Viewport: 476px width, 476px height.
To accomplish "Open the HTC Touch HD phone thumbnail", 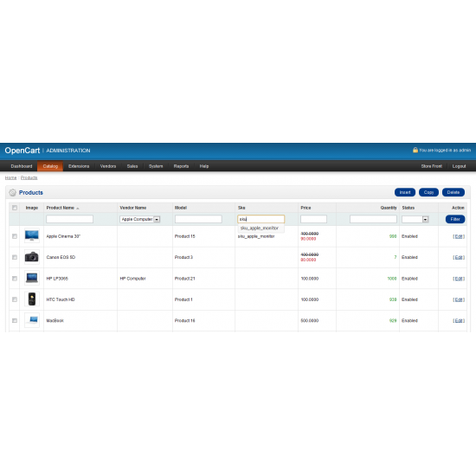I will [x=32, y=299].
